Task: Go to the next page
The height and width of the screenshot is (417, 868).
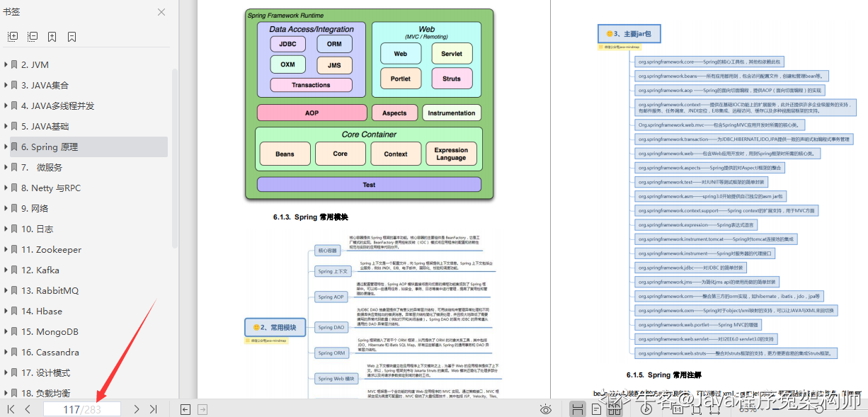Action: 136,409
